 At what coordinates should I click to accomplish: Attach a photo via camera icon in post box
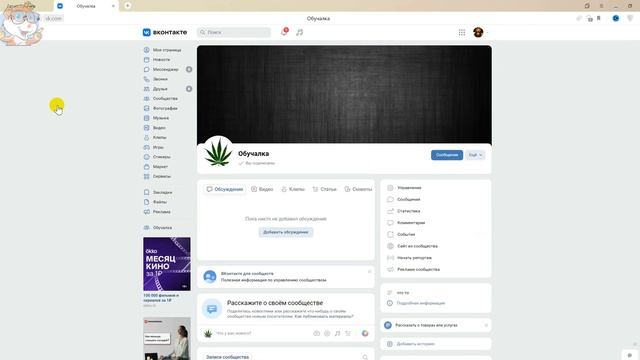click(x=316, y=333)
